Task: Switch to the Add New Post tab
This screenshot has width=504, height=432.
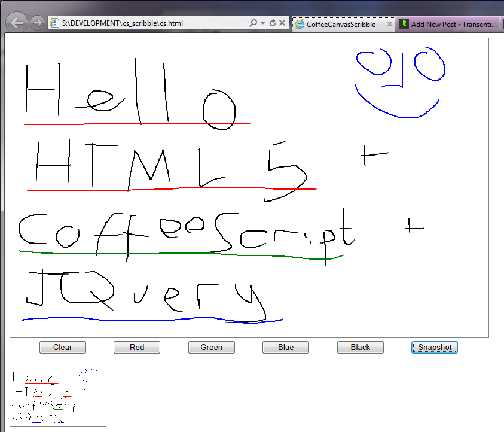Action: pyautogui.click(x=448, y=24)
